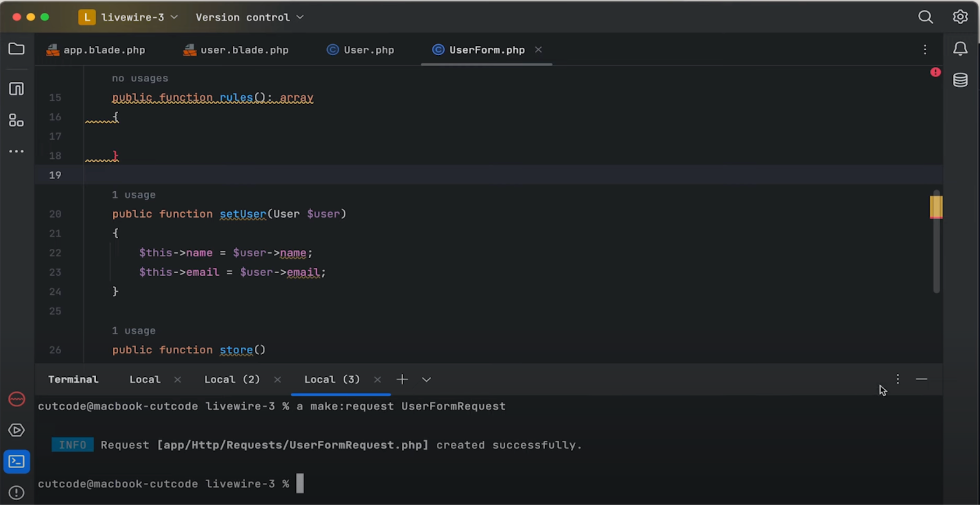The height and width of the screenshot is (505, 980).
Task: Switch to Local terminal tab
Action: tap(145, 379)
